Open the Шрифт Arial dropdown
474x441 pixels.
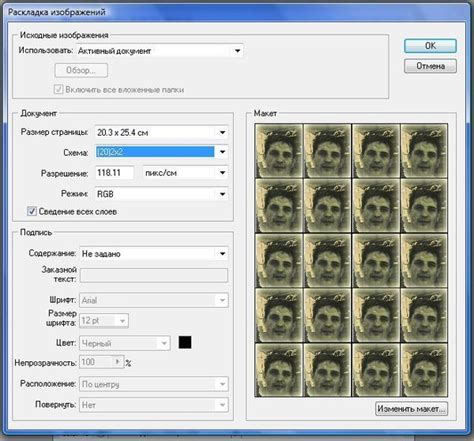click(x=154, y=300)
